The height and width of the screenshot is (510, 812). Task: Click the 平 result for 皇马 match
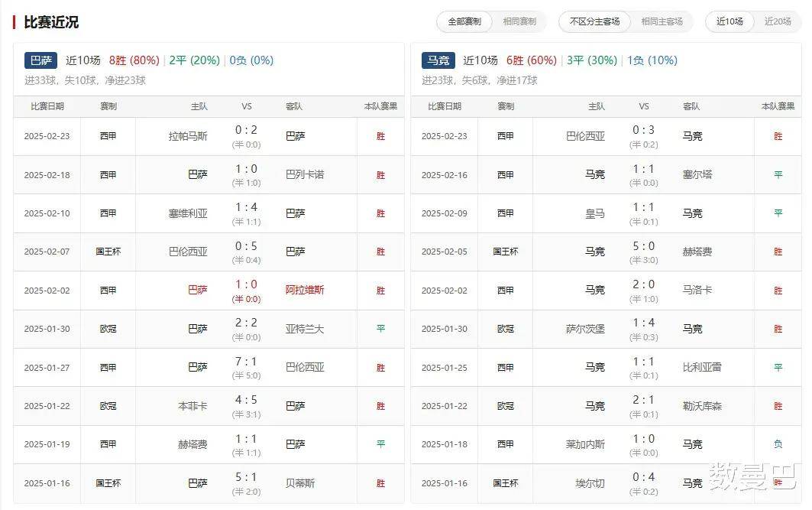tap(778, 213)
